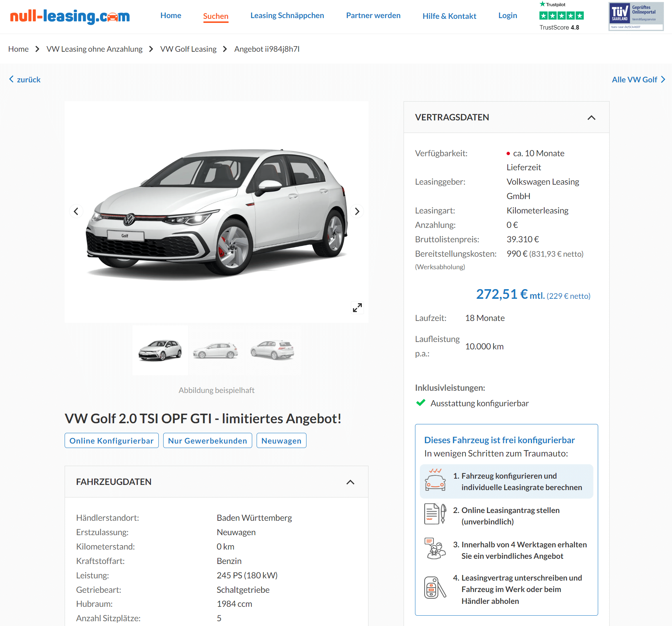The image size is (672, 626).
Task: Collapse the Vertragsdaten panel
Action: click(591, 117)
